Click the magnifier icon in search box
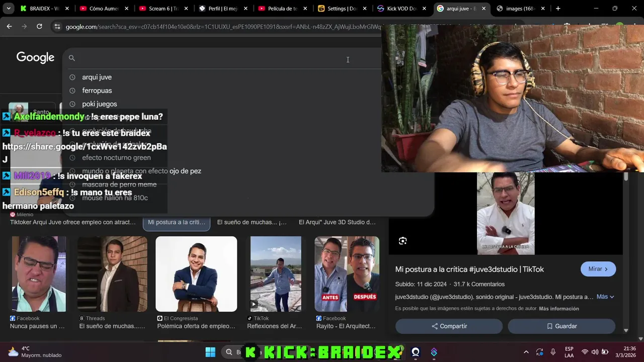Viewport: 644px width, 362px height. (72, 58)
